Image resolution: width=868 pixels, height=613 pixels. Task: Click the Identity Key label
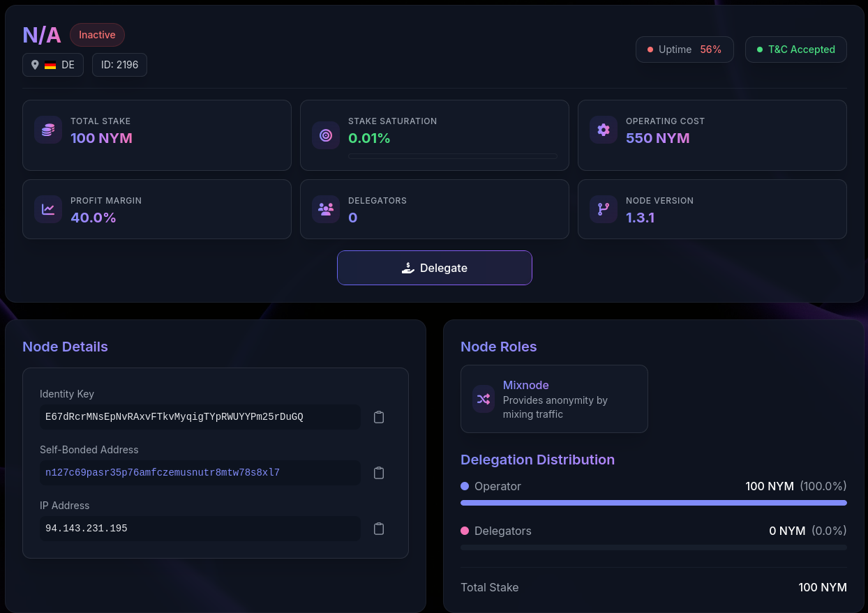click(67, 394)
